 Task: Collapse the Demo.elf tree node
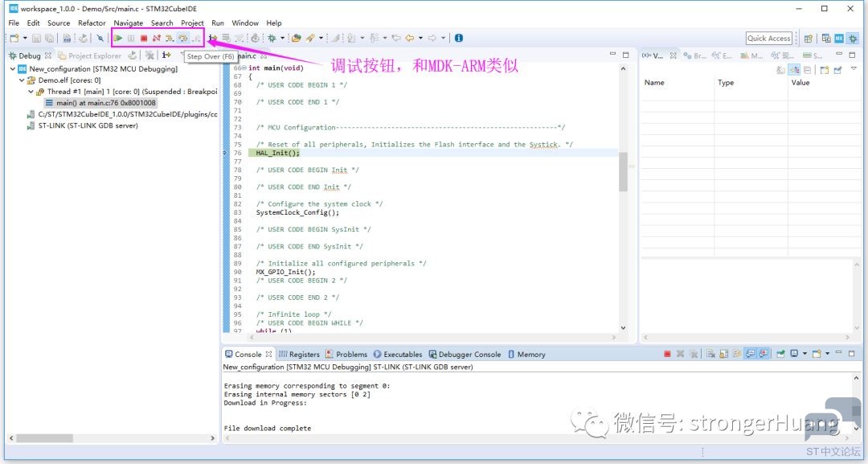tap(22, 80)
